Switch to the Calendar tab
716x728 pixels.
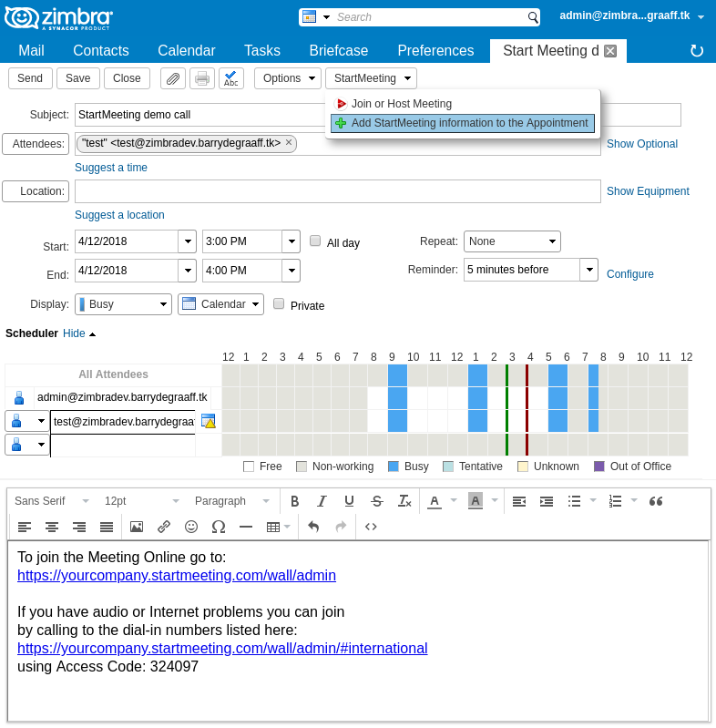[187, 51]
